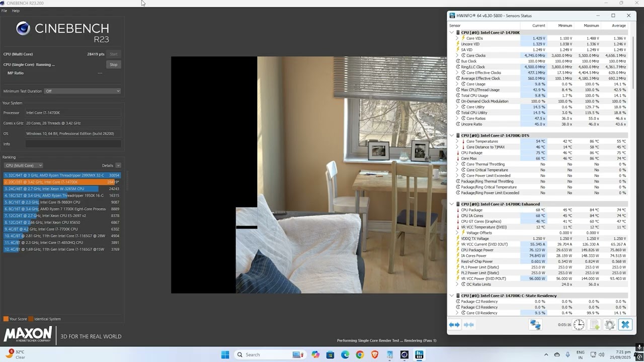Expand the Core Temperatures row
This screenshot has height=362, width=644.
[457, 141]
